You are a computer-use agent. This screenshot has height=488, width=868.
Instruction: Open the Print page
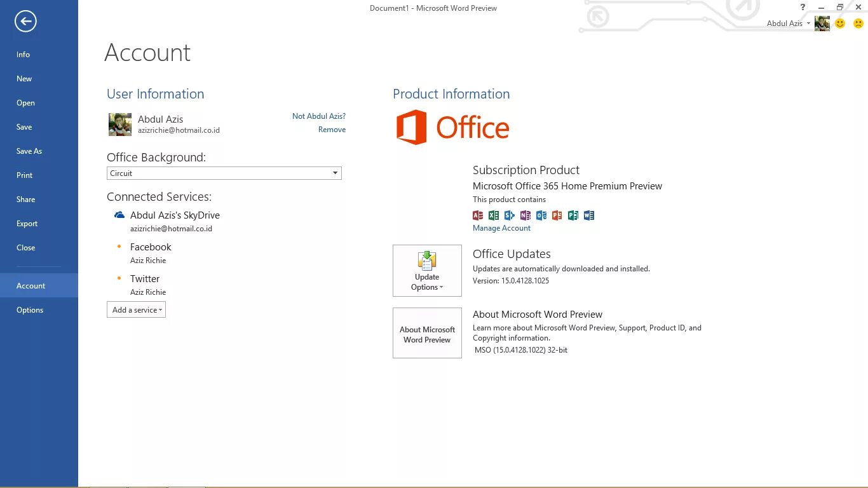pyautogui.click(x=39, y=175)
